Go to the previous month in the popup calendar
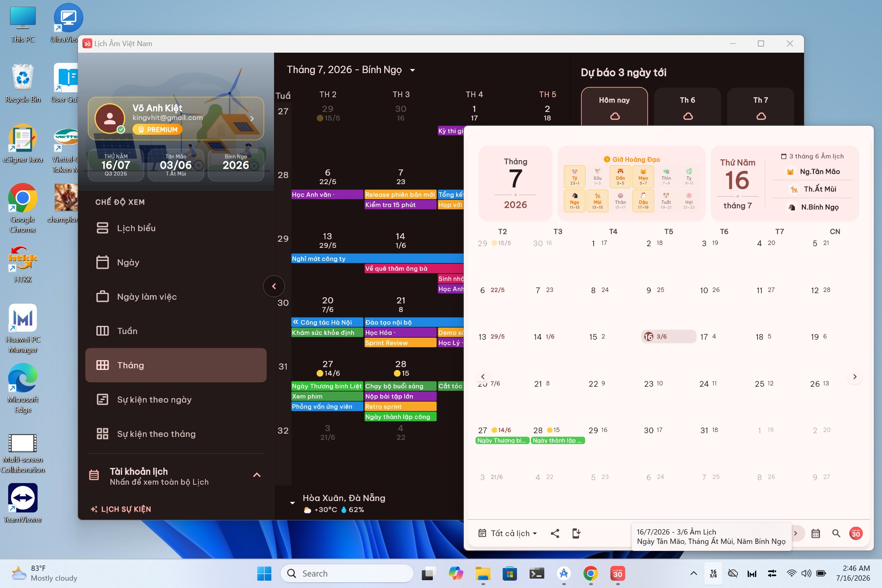The width and height of the screenshot is (882, 588). 483,376
